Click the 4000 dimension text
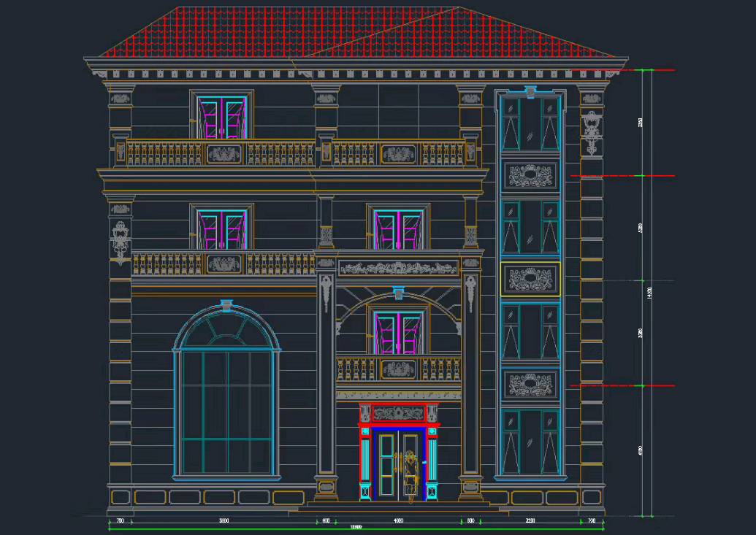Image resolution: width=756 pixels, height=535 pixels. tap(398, 520)
